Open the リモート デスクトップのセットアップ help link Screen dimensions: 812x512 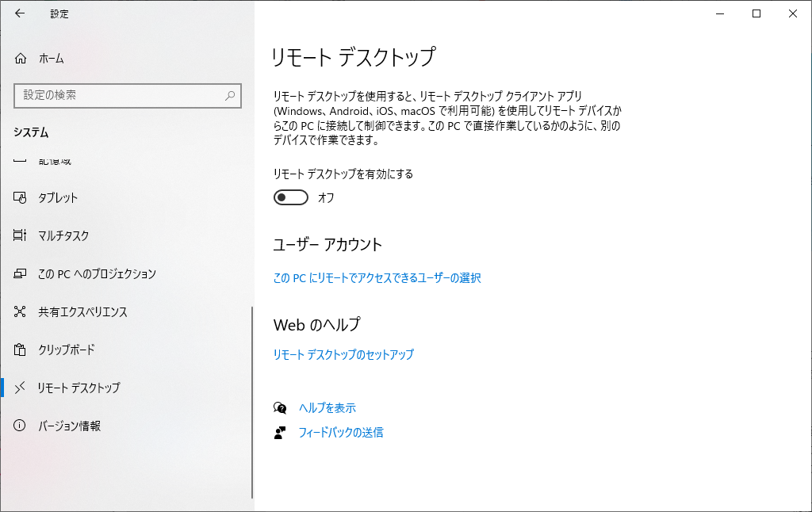tap(343, 355)
